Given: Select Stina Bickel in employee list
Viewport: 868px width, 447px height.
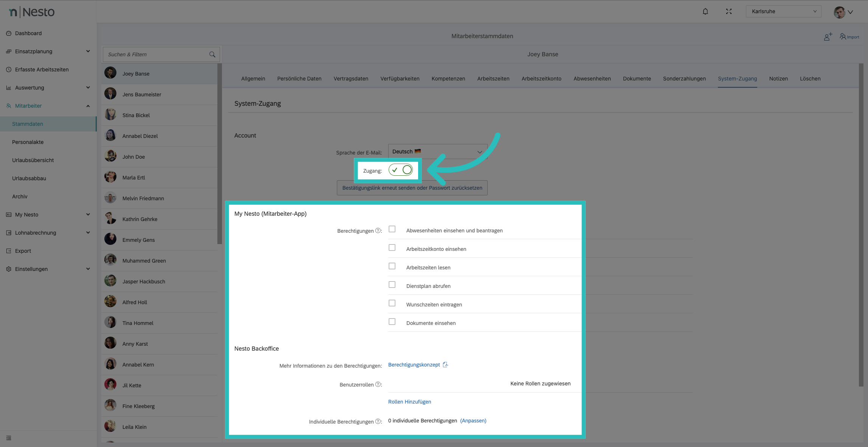Looking at the screenshot, I should [x=136, y=115].
